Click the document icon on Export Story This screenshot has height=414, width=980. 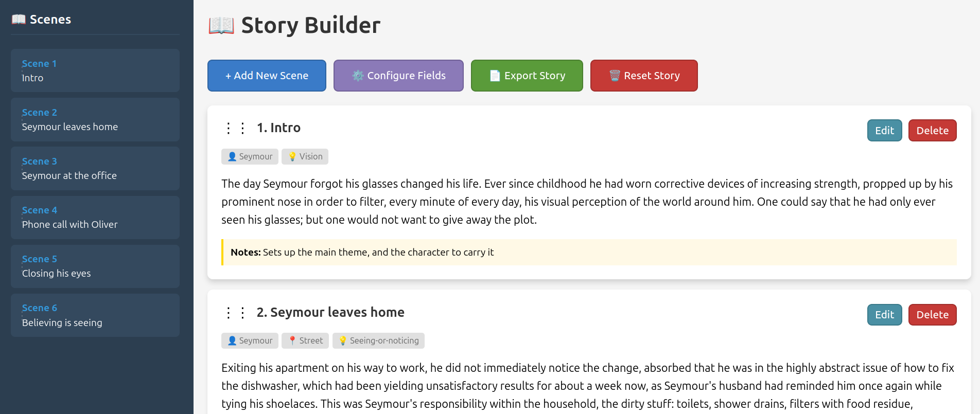click(495, 76)
